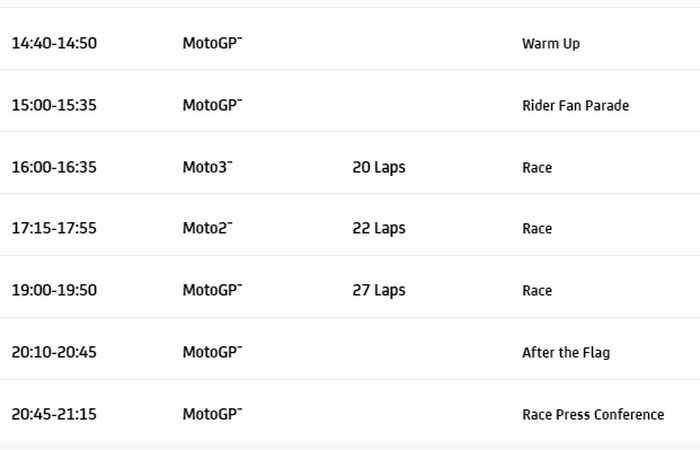This screenshot has width=700, height=450.
Task: Click the 17:15-17:55 time slot
Action: [54, 229]
